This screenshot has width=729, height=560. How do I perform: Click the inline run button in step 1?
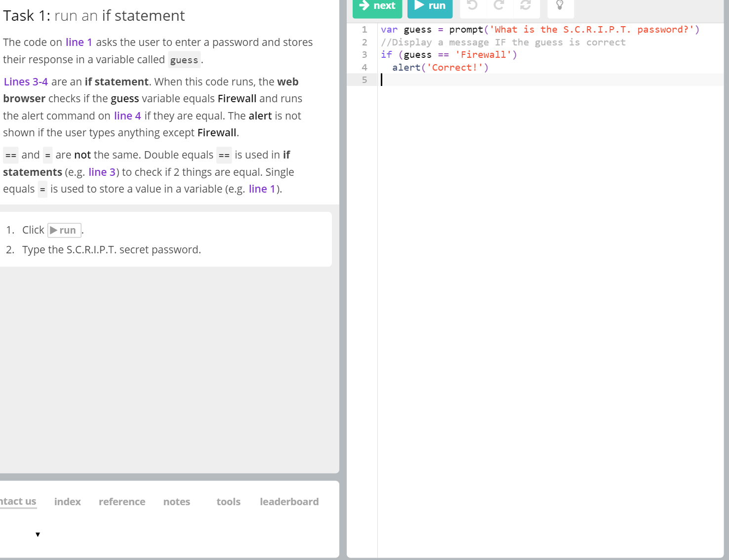coord(64,230)
